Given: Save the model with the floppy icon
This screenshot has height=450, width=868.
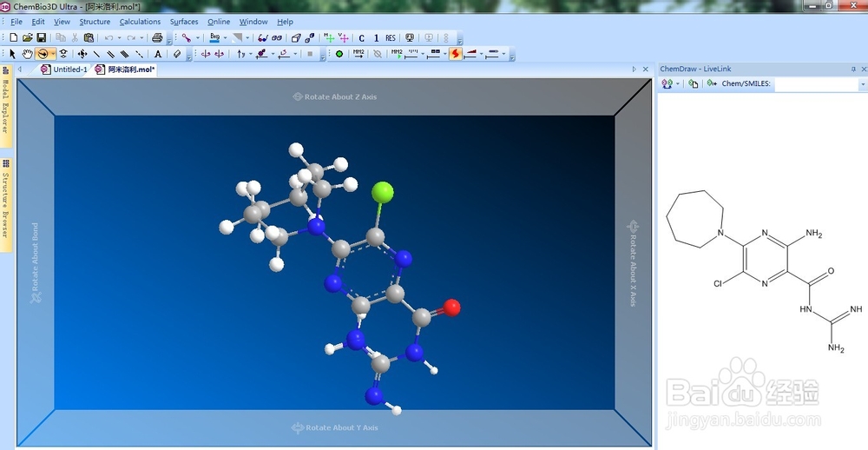Looking at the screenshot, I should (x=42, y=37).
